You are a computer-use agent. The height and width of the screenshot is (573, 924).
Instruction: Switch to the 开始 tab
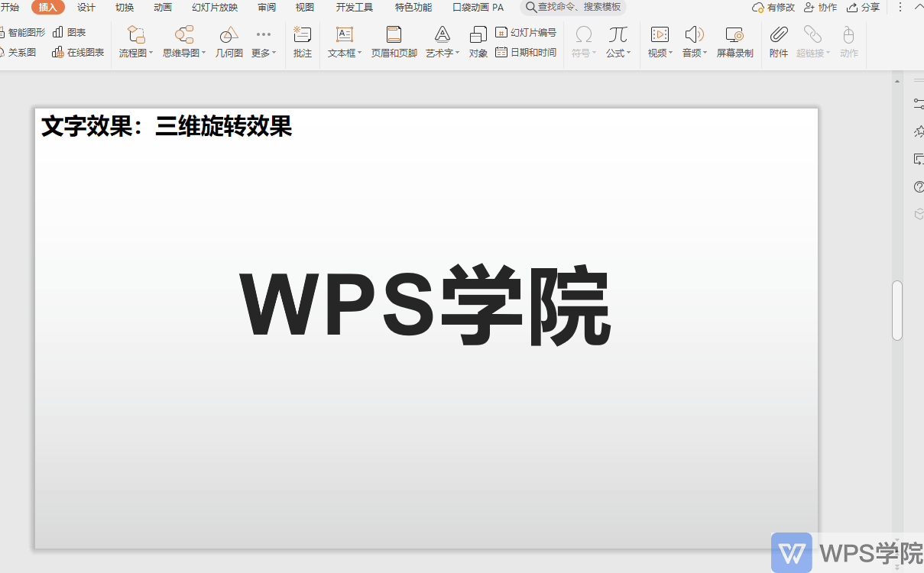tap(10, 8)
